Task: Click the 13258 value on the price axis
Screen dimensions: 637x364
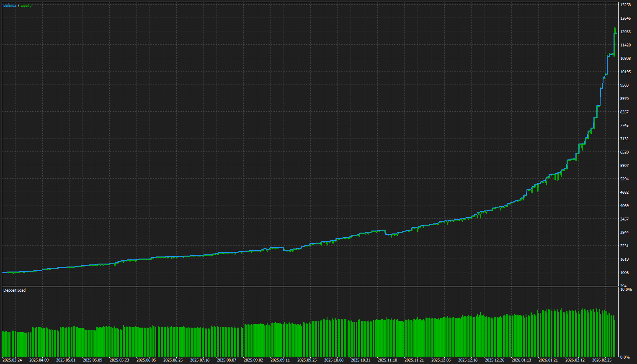Action: point(625,5)
